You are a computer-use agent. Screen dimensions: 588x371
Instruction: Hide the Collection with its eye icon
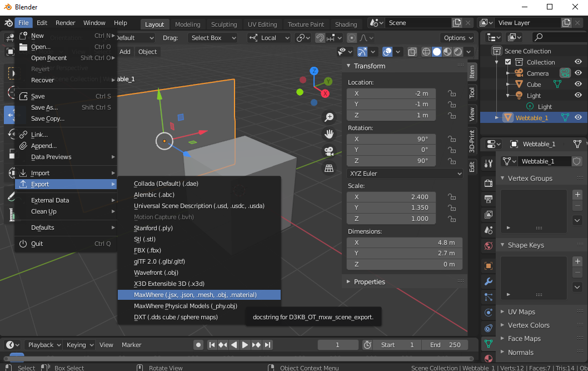coord(578,62)
